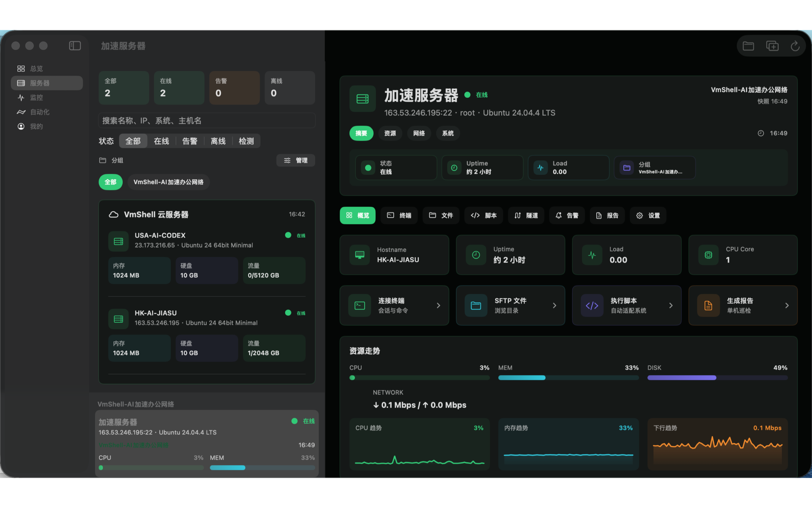Click the large server icon beside 加速服务器 title
This screenshot has height=508, width=812.
coord(362,99)
